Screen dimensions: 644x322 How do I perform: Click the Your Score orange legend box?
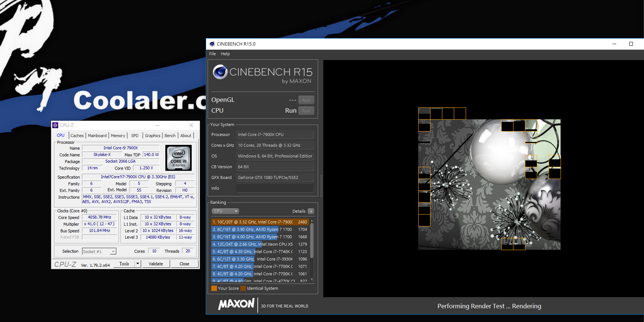click(x=214, y=288)
